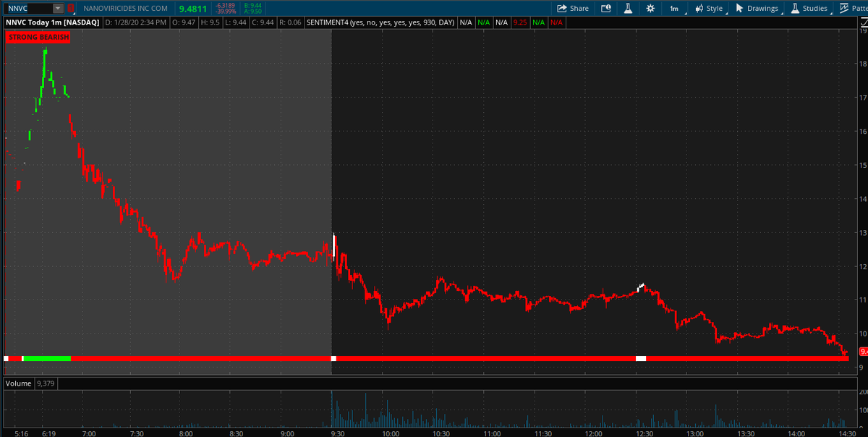The height and width of the screenshot is (437, 868).
Task: Click the date readout D: 1/28/20 2:34 PM
Action: click(136, 22)
